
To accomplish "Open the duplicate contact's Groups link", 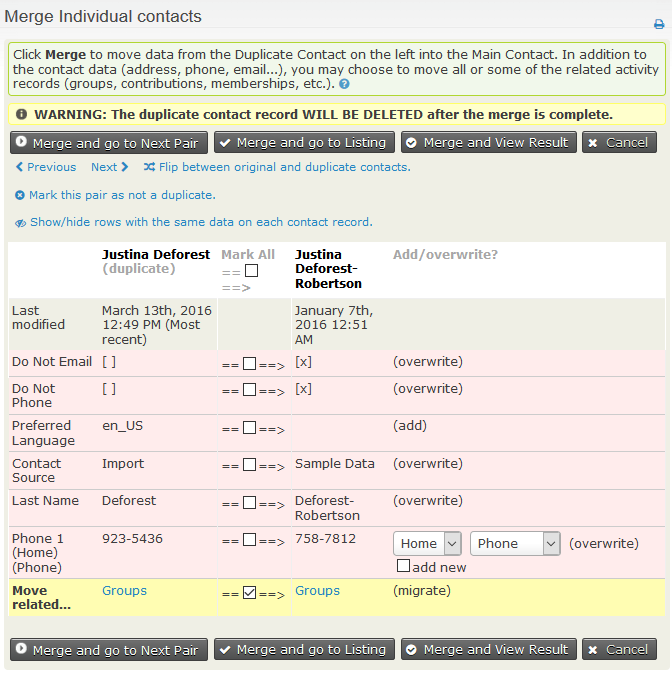I will (x=124, y=591).
